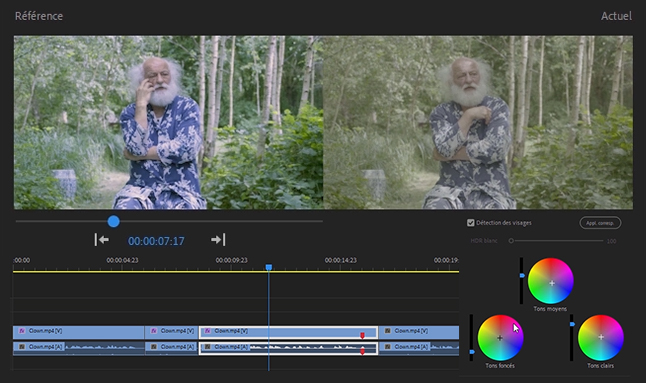Click the reference timecode 00:00:07:17
The height and width of the screenshot is (383, 646).
click(x=156, y=241)
